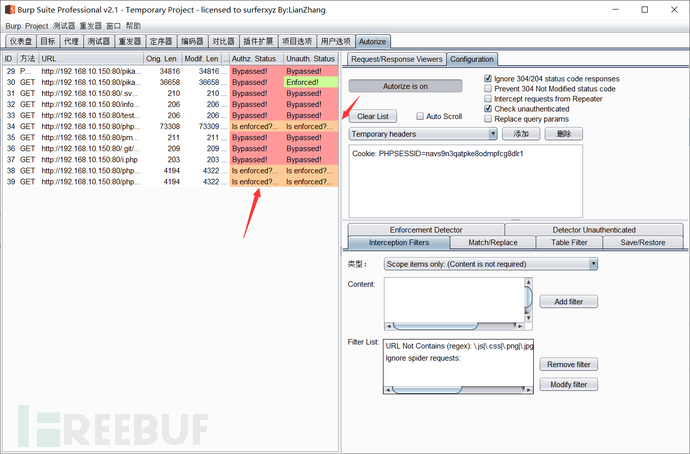Sort by the Authz. Status column header

tap(256, 59)
